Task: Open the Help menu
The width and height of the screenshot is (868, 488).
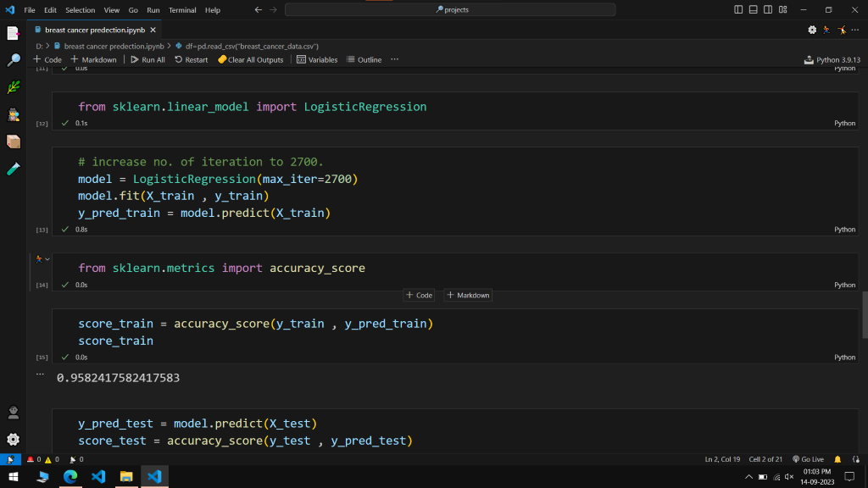Action: click(x=213, y=10)
